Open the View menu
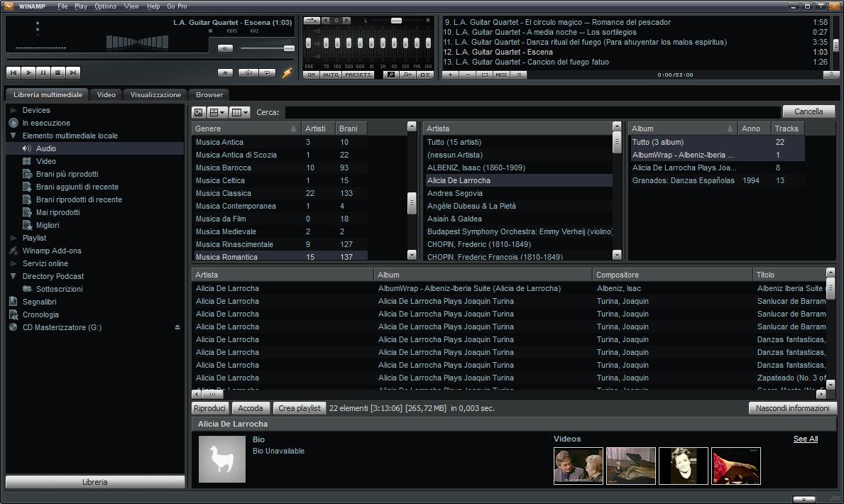844x504 pixels. click(x=131, y=6)
